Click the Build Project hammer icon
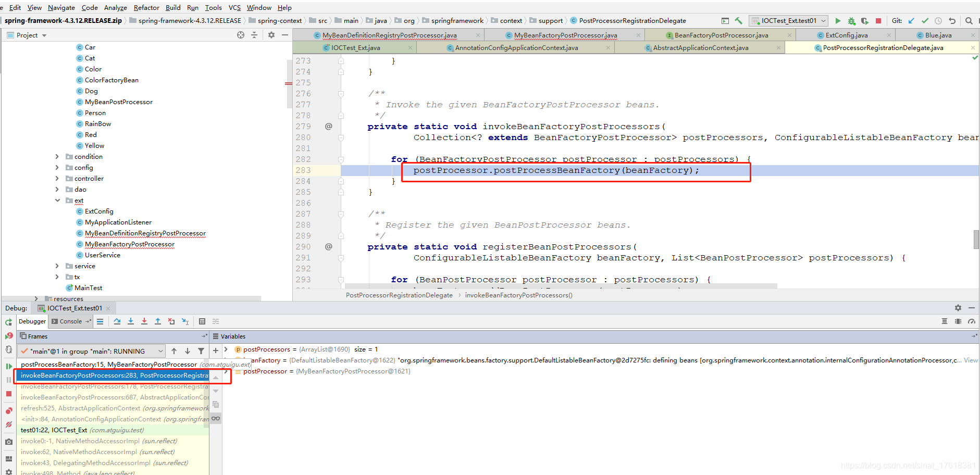This screenshot has height=475, width=980. click(738, 21)
